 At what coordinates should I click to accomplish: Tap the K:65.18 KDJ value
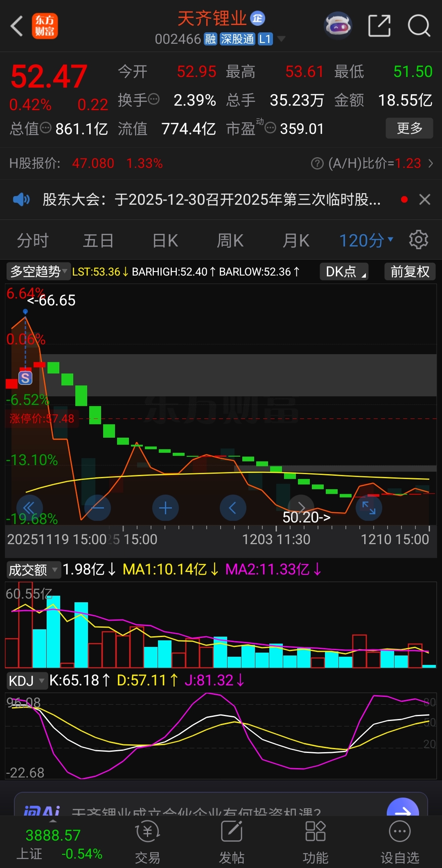tap(80, 680)
